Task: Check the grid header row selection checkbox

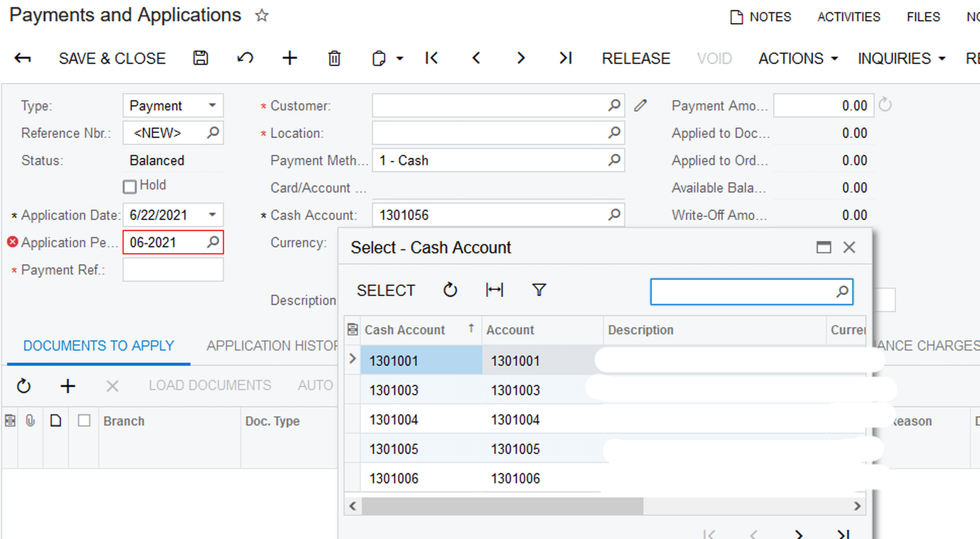Action: click(x=84, y=421)
